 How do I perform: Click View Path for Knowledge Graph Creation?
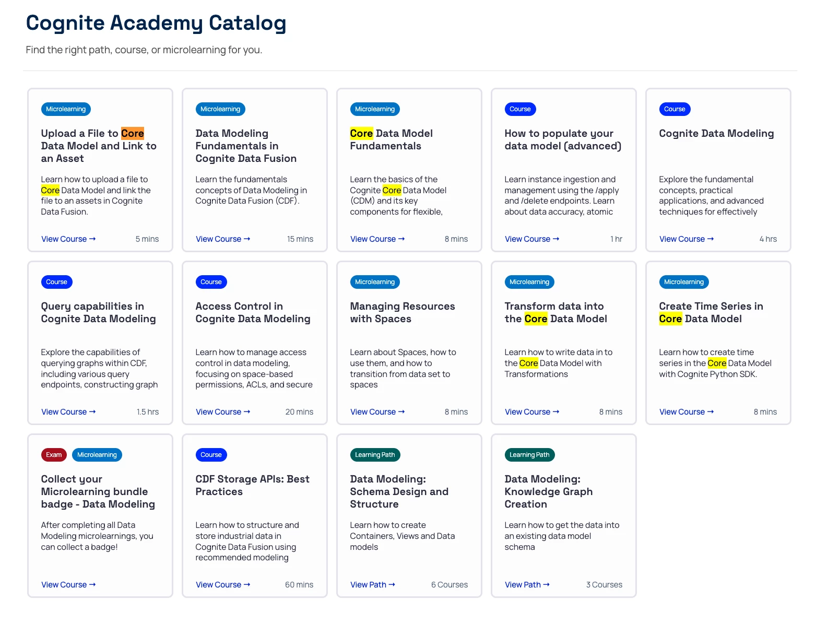pyautogui.click(x=527, y=585)
